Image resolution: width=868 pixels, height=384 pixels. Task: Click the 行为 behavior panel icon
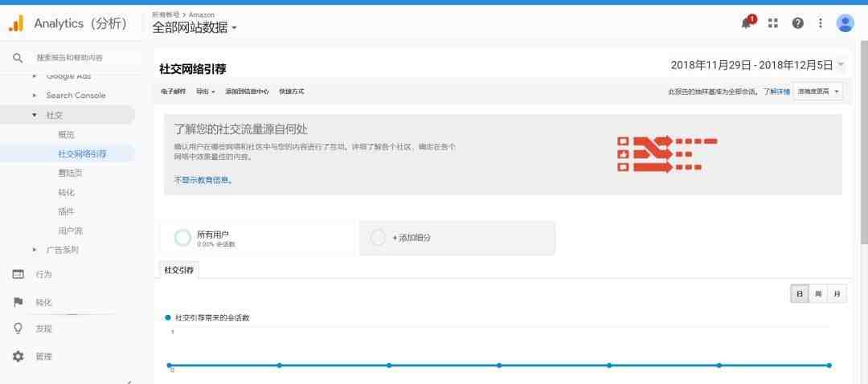coord(18,274)
